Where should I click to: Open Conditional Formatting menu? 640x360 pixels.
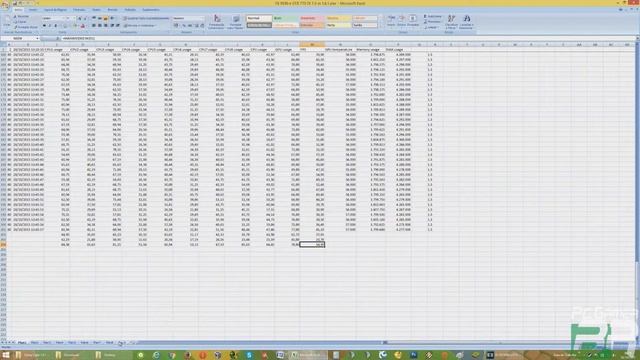tap(216, 22)
